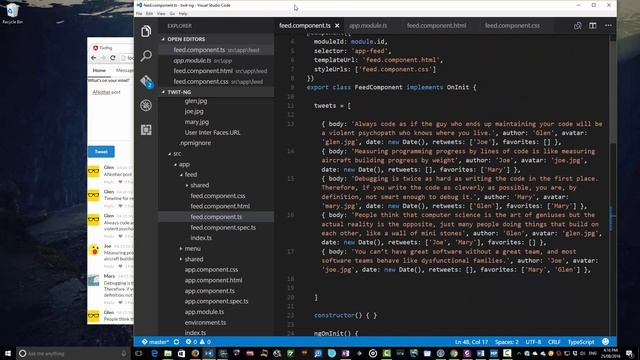Open feed.component.spec.ts in explorer
This screenshot has height=360, width=640.
tap(223, 228)
